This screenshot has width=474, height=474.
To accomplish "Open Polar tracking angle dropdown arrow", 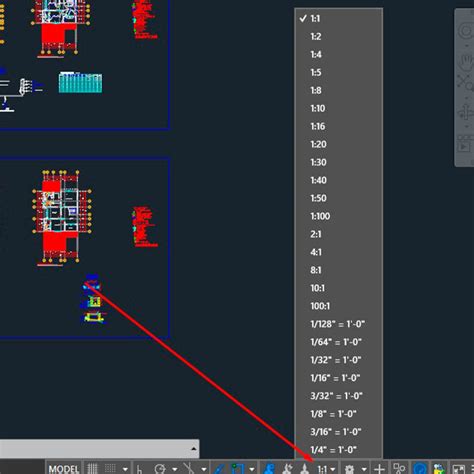I will (174, 469).
